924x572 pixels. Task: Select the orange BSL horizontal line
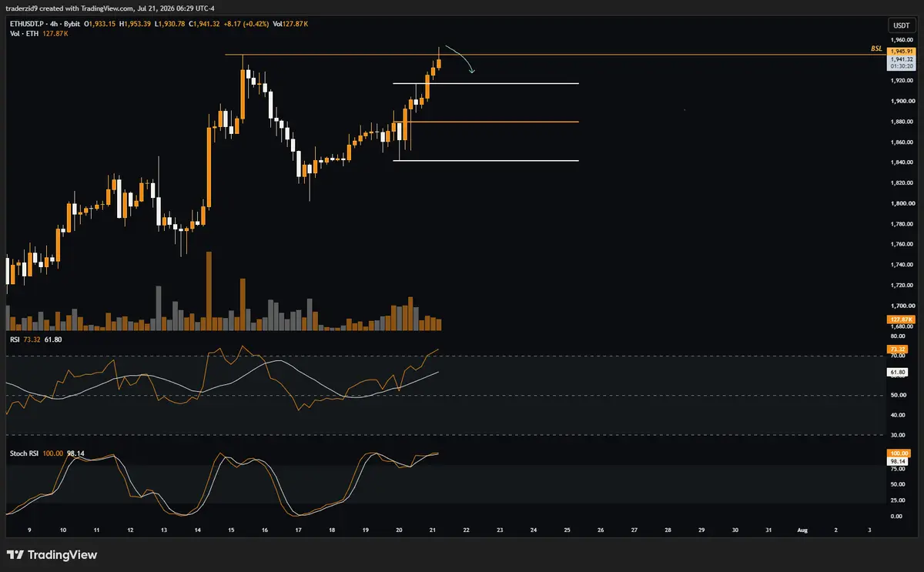coord(554,55)
